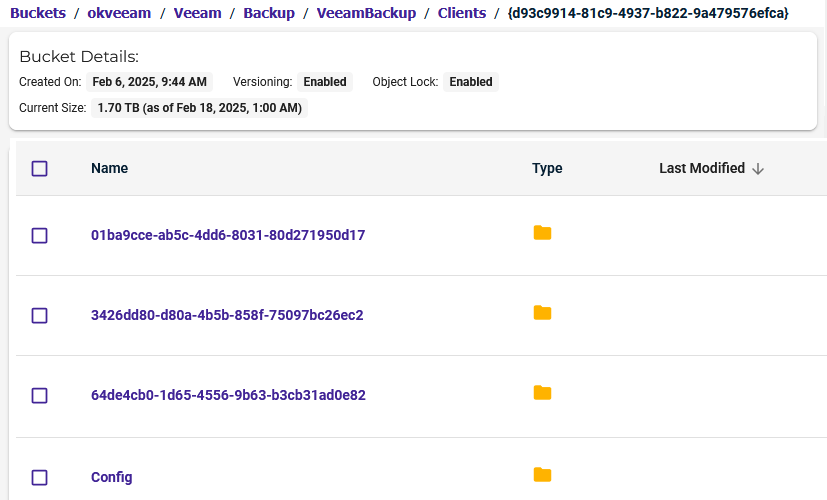Check the box for 01ba9cce-ab5c-4dd6 folder
Image resolution: width=827 pixels, height=500 pixels.
[x=40, y=236]
